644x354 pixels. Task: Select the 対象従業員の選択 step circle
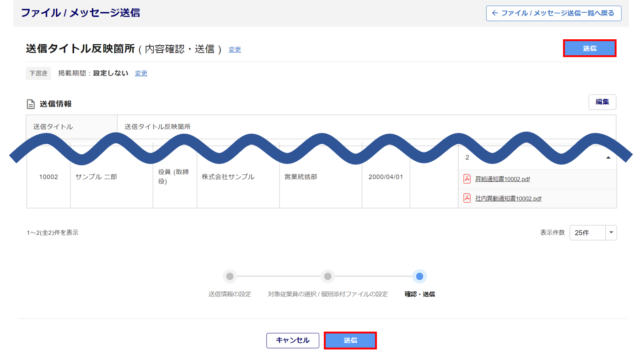(x=327, y=276)
